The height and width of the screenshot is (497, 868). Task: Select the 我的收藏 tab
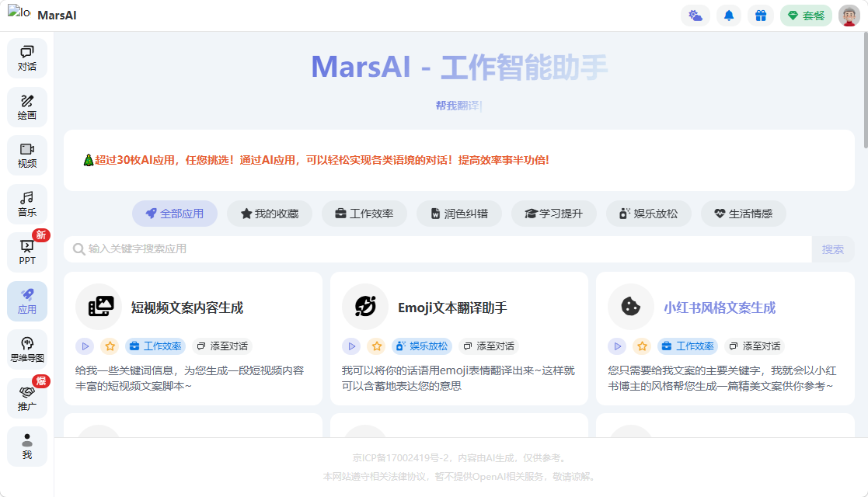tap(270, 214)
